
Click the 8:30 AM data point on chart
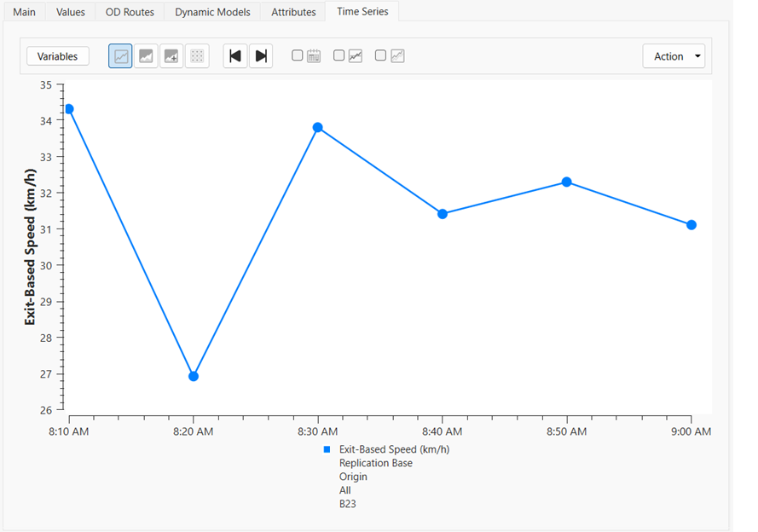318,127
